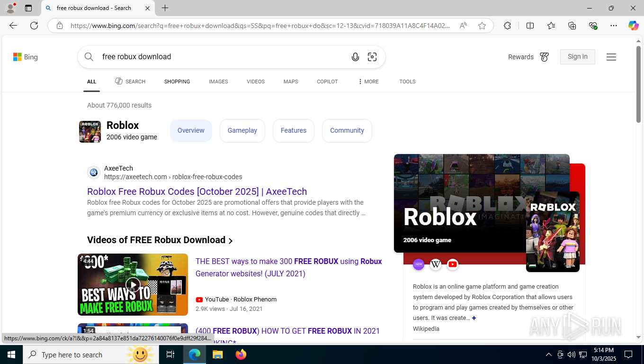Click the Bing search input field
644x364 pixels.
223,57
